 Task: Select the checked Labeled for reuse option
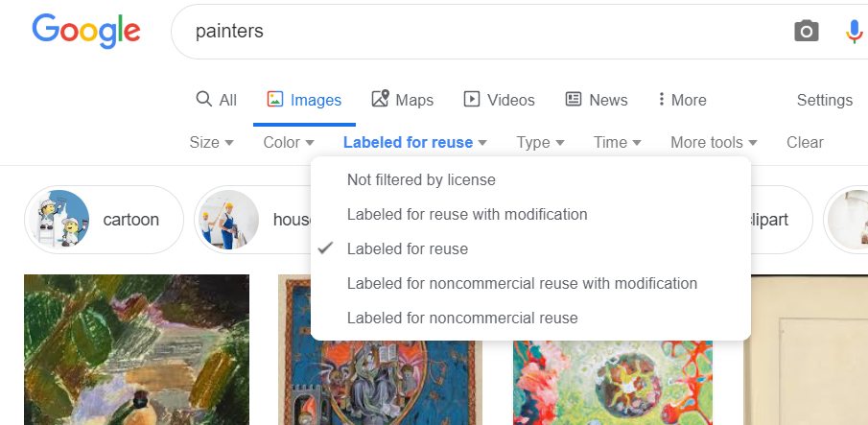[408, 248]
